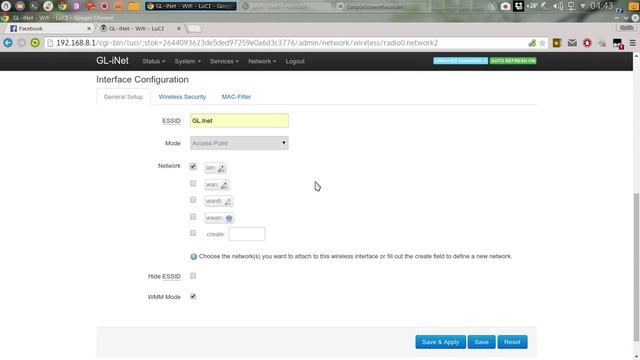Click the wwan wireless network icon
The height and width of the screenshot is (360, 640).
tap(229, 218)
